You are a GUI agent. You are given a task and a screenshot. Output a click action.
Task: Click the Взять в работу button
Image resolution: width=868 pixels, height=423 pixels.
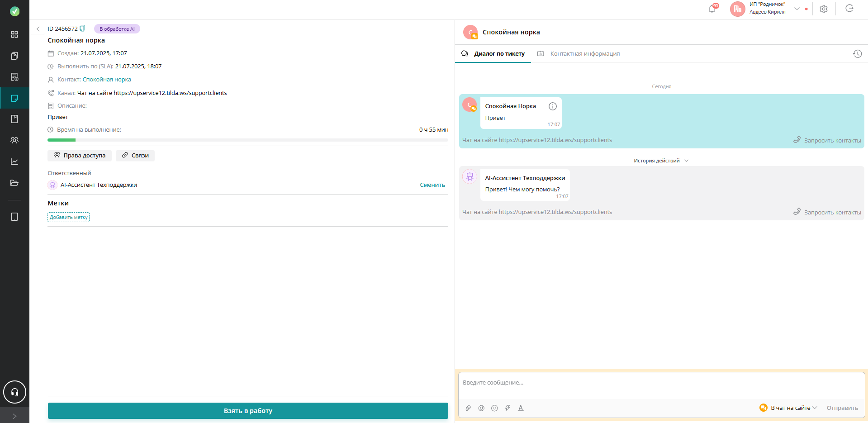(x=248, y=411)
